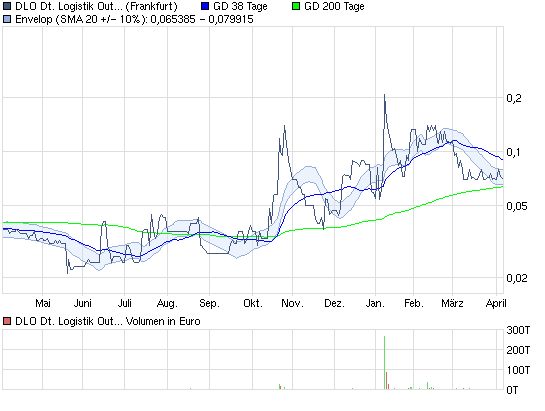Image resolution: width=545 pixels, height=411 pixels.
Task: Click the blue GD 38 Tage legend swatch
Action: [x=205, y=6]
